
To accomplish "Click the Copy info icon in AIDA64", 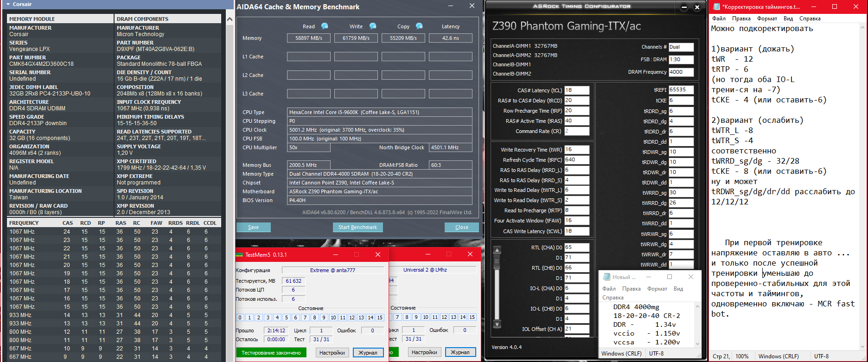I will 419,26.
